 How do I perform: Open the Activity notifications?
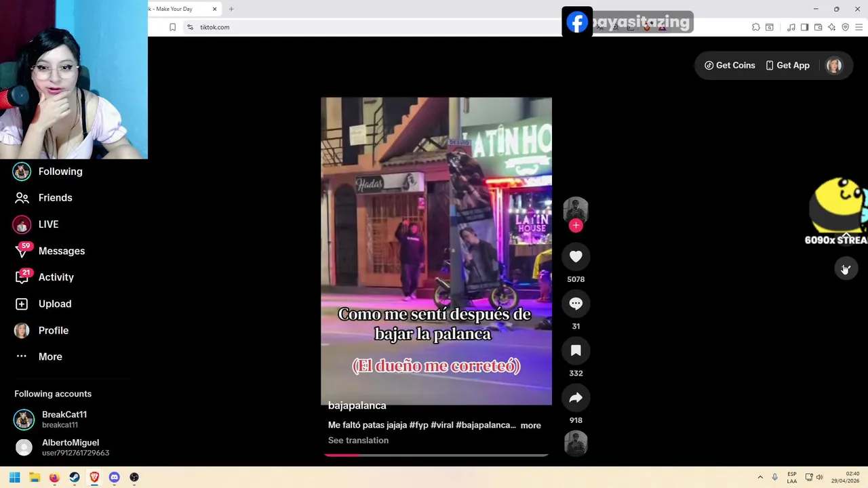tap(43, 277)
